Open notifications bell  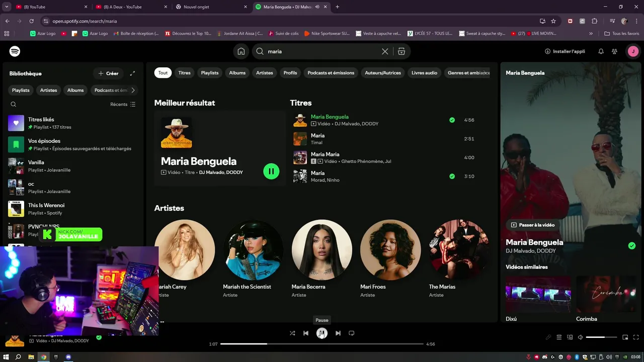click(601, 51)
